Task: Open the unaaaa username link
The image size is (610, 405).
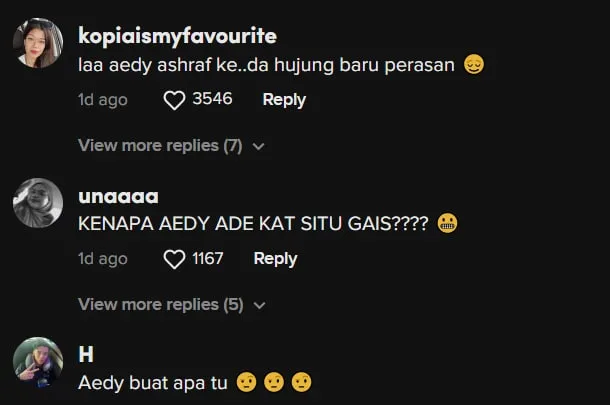Action: pyautogui.click(x=118, y=197)
